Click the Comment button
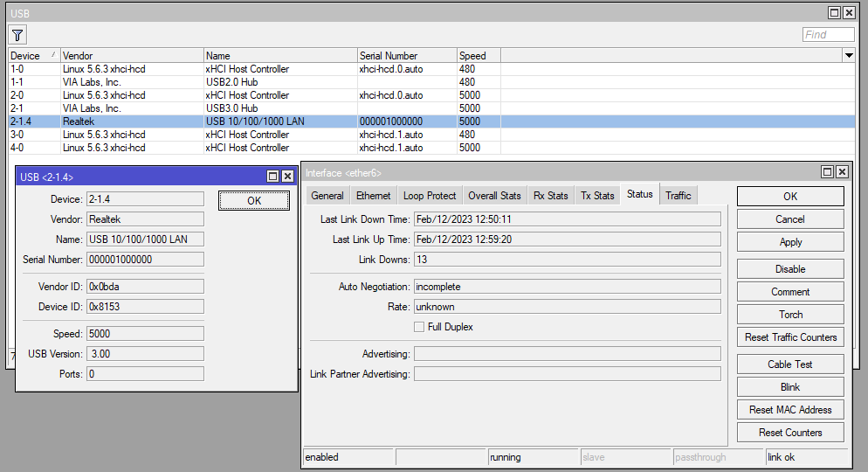 [790, 291]
